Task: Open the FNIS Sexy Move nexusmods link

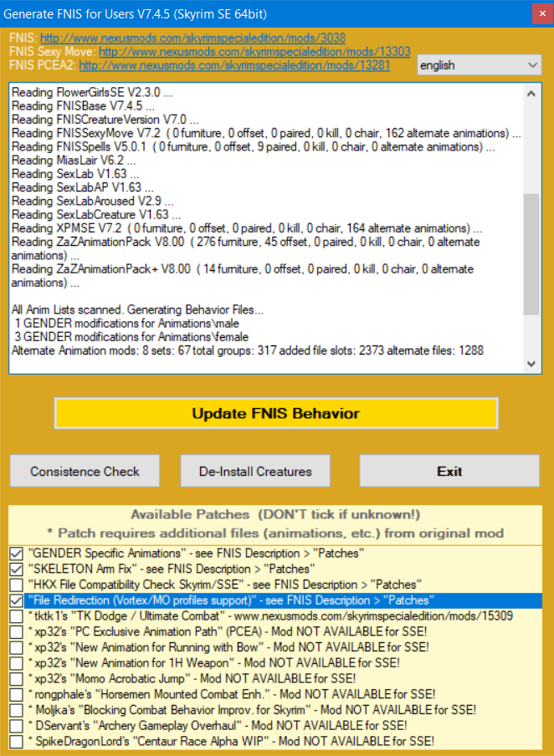Action: point(254,51)
